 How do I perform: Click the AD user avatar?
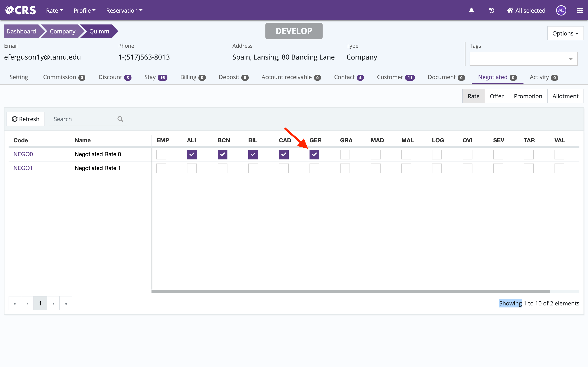coord(561,10)
